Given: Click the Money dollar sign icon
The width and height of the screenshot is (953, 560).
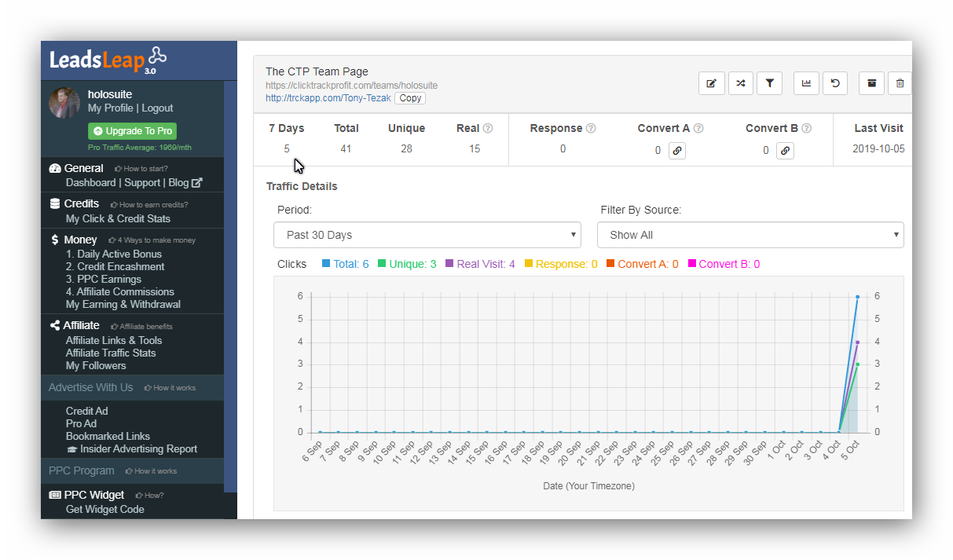Looking at the screenshot, I should click(54, 240).
